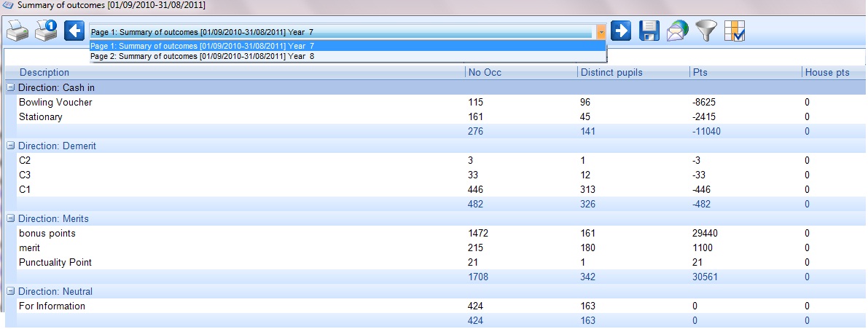The height and width of the screenshot is (329, 868).
Task: Click the Stationary points -2415
Action: (x=704, y=116)
